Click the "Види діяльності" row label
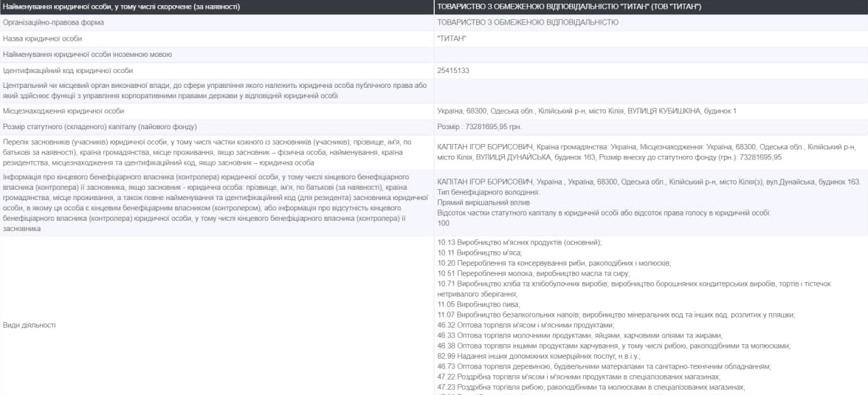This screenshot has width=868, height=395. pos(29,325)
